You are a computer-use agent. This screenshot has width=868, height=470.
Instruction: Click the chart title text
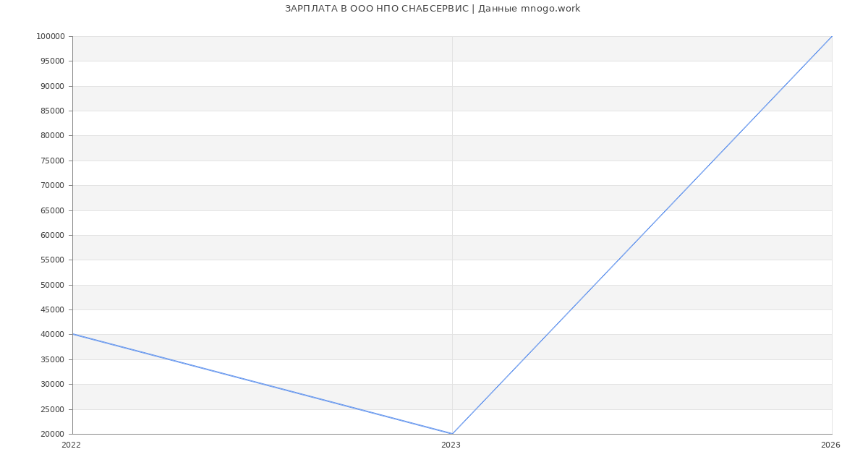click(433, 9)
